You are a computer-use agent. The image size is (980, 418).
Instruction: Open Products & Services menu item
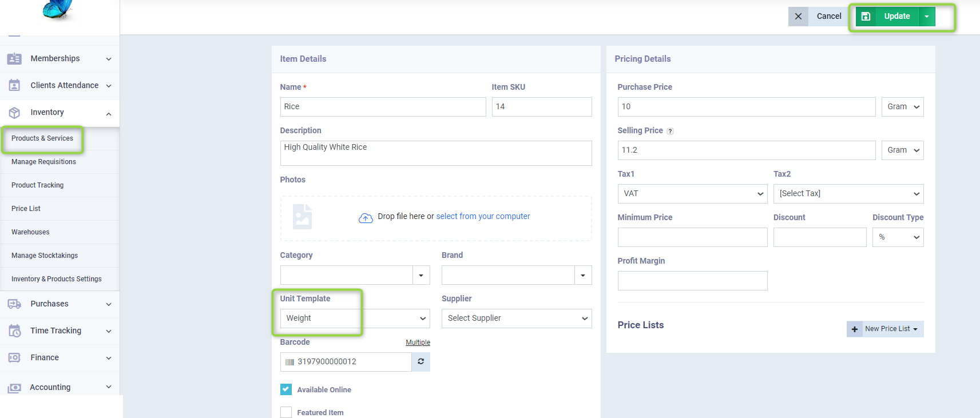click(x=42, y=138)
